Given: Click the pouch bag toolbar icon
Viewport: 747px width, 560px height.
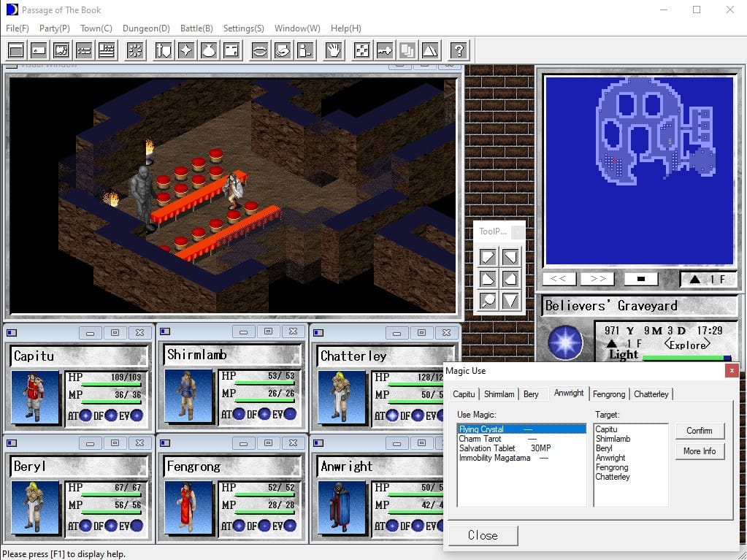Looking at the screenshot, I should coord(208,50).
